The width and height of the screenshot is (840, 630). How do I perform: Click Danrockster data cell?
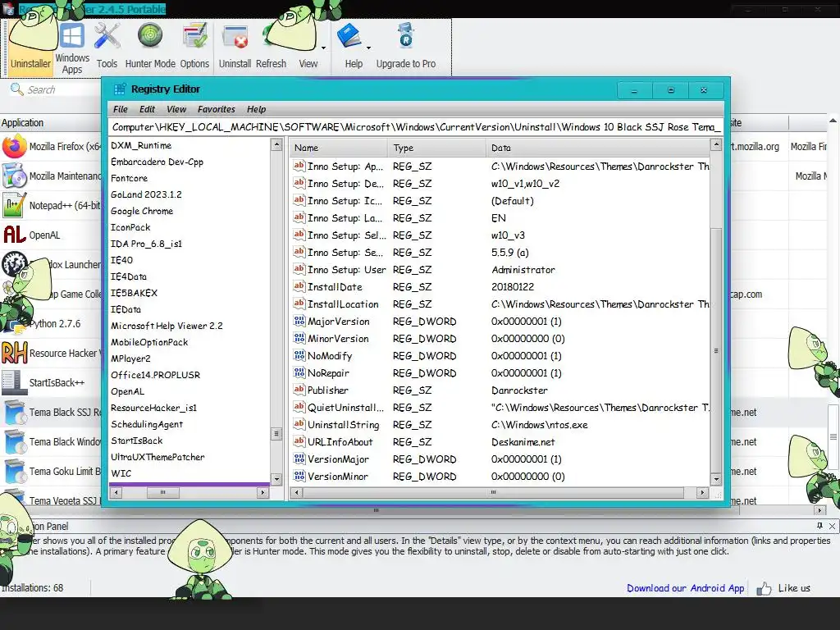519,390
